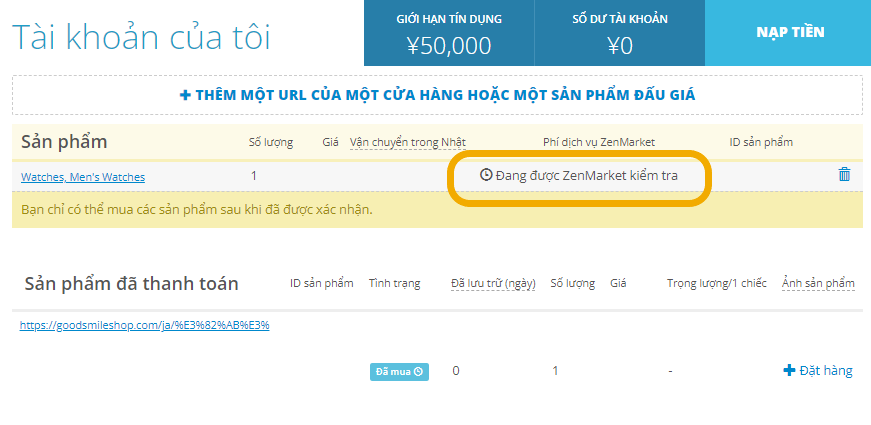871x425 pixels.
Task: Click the paid products Giá column header
Action: pos(618,283)
